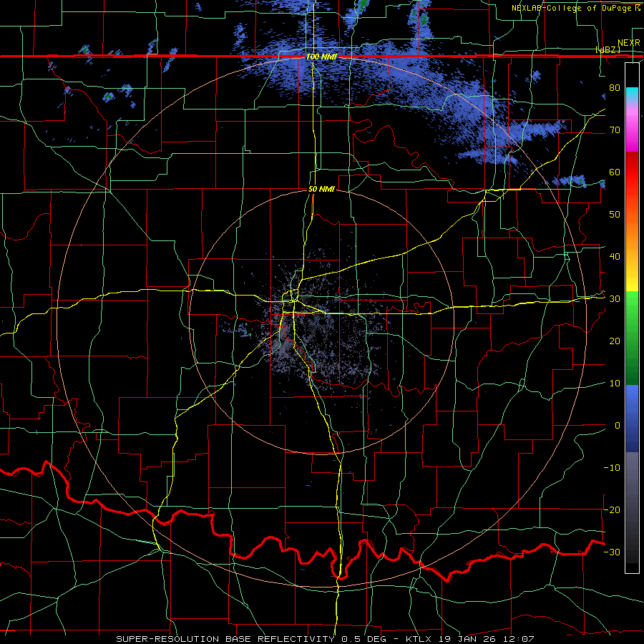Click the 80 value on reflectivity scale
Screen dimensions: 644x644
(x=615, y=87)
